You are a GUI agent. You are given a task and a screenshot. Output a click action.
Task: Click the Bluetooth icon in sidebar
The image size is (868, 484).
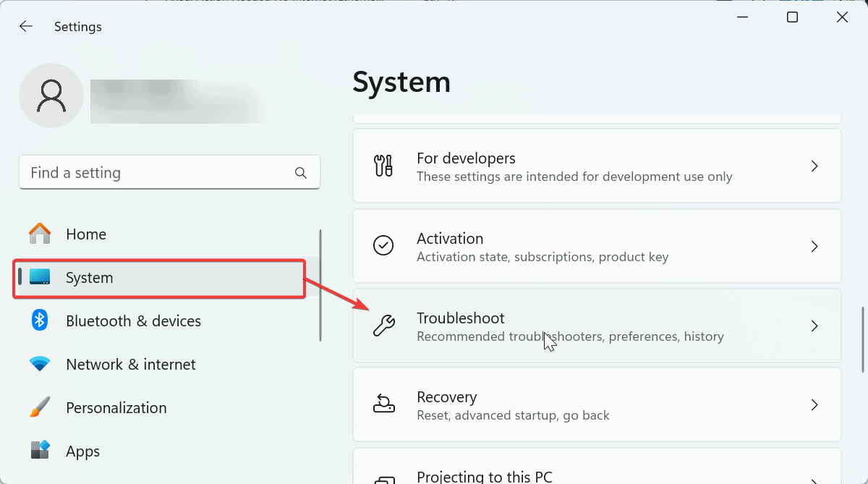40,320
